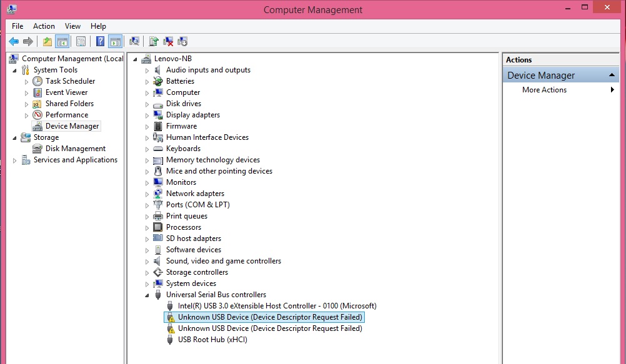Click the Network adapters category icon
Image resolution: width=626 pixels, height=364 pixels.
pyautogui.click(x=158, y=194)
